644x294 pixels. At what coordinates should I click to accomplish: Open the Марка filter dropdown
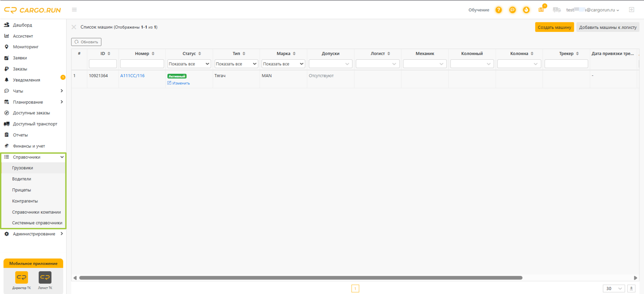283,64
